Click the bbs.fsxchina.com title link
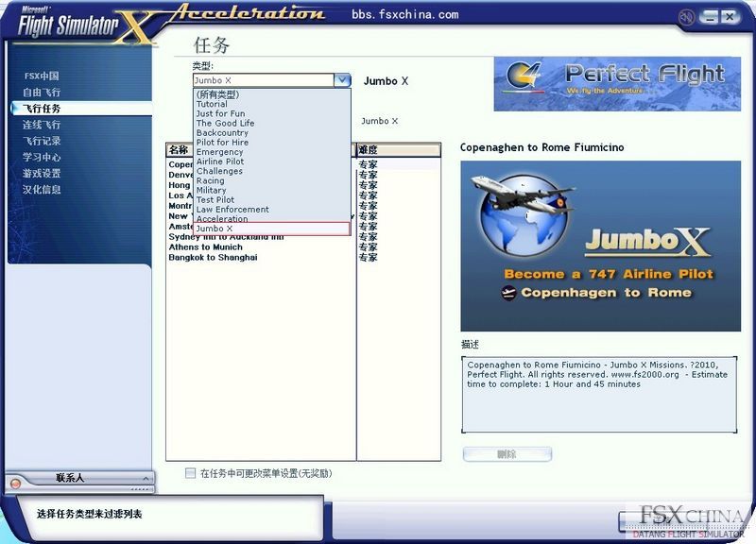Screen dimensions: 756x544 tap(405, 14)
